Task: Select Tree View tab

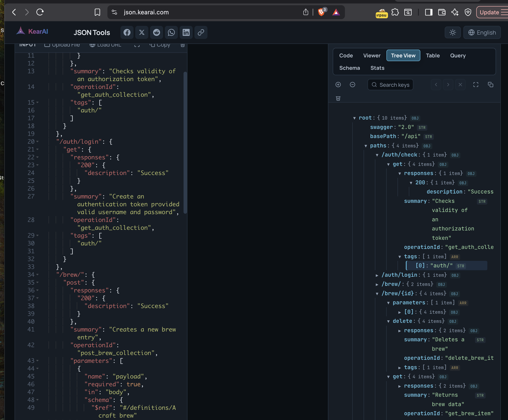Action: point(403,56)
